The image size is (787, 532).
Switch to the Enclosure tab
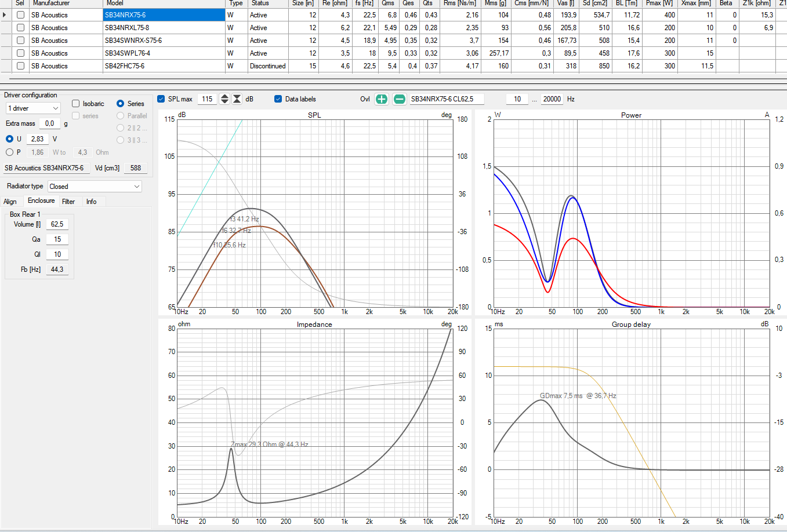point(41,201)
